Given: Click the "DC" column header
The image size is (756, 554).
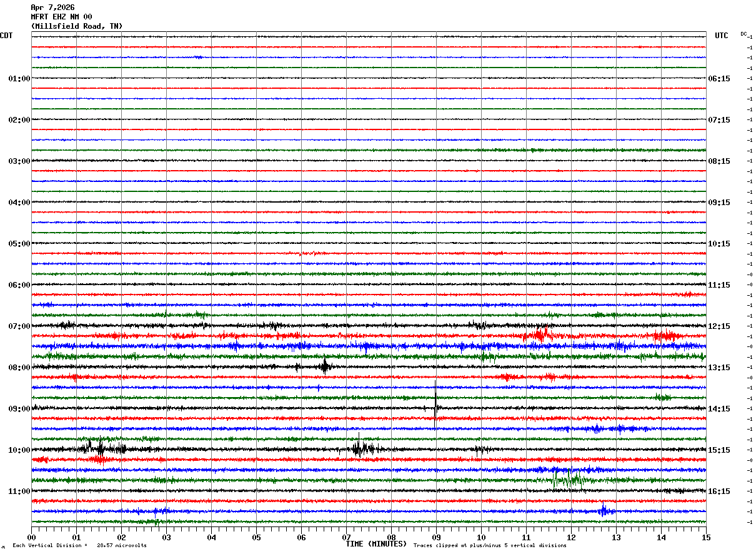Looking at the screenshot, I should coord(744,34).
